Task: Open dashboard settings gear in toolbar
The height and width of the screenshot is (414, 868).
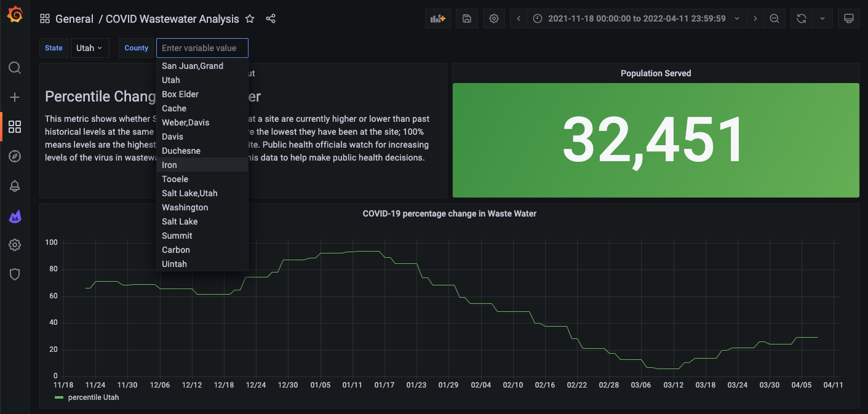Action: pyautogui.click(x=494, y=18)
